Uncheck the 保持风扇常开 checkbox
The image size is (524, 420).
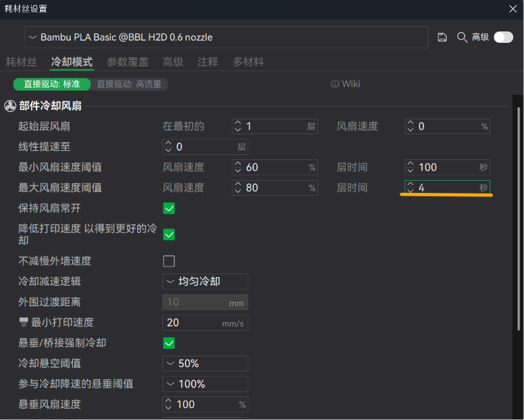(169, 209)
